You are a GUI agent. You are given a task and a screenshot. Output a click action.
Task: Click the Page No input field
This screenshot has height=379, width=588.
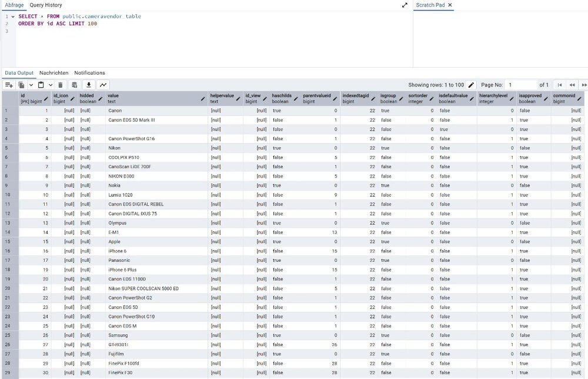[520, 85]
